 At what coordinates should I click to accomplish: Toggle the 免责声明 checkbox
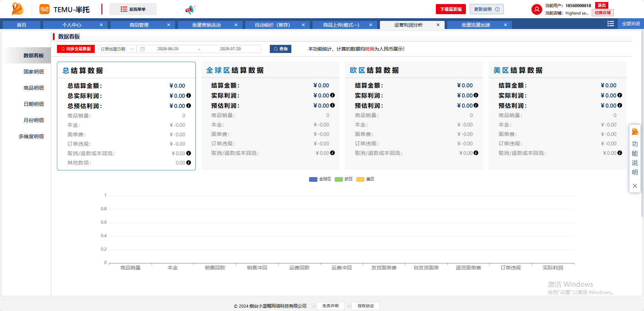point(314,306)
